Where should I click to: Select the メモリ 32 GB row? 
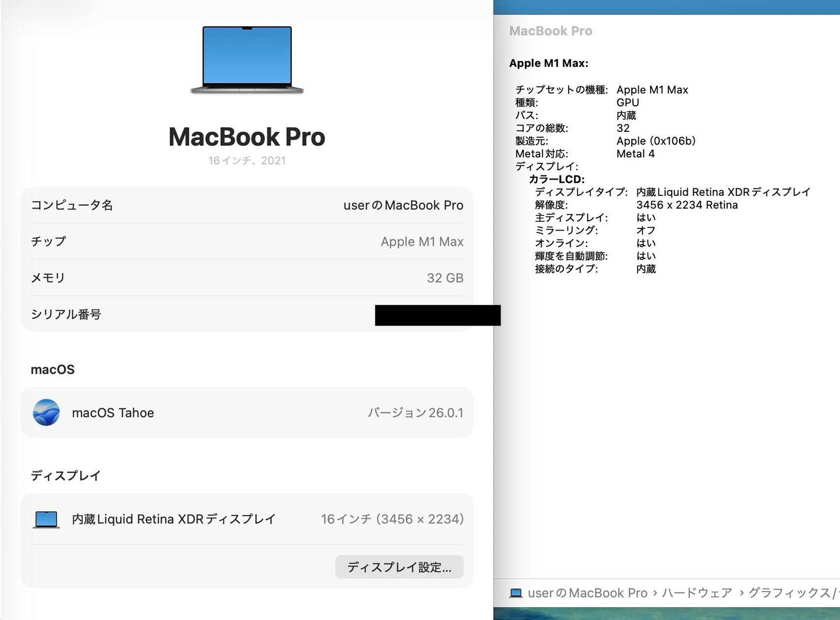point(247,278)
